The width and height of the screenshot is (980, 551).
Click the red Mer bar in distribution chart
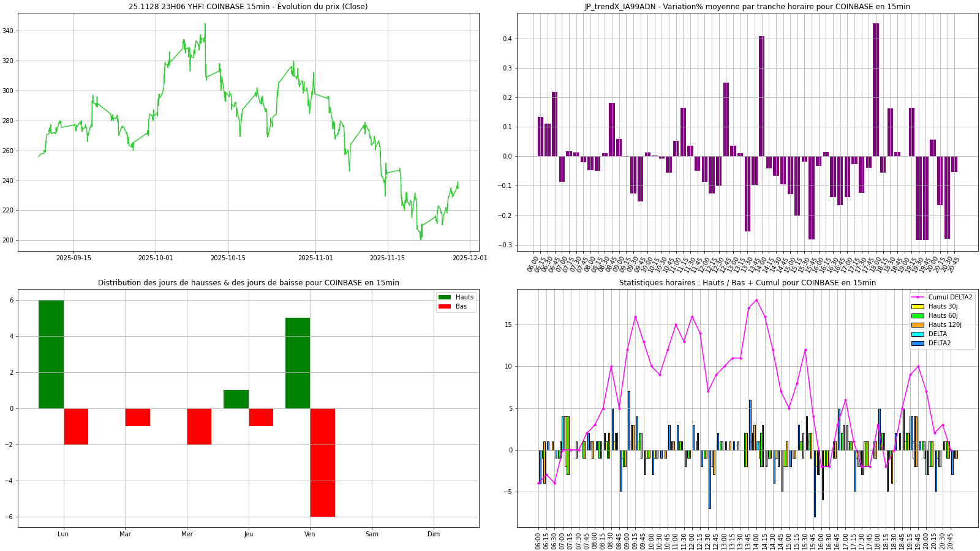199,426
